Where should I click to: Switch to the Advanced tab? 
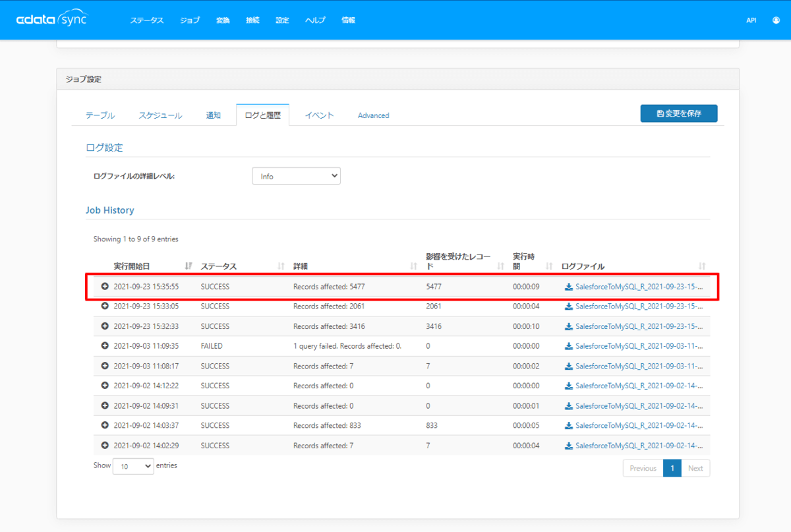pyautogui.click(x=373, y=115)
